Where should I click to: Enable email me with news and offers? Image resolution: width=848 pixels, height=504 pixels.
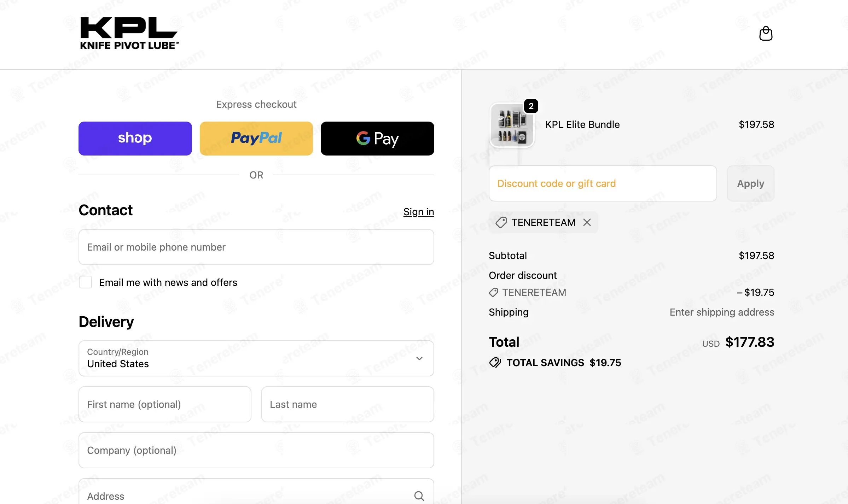pos(86,282)
